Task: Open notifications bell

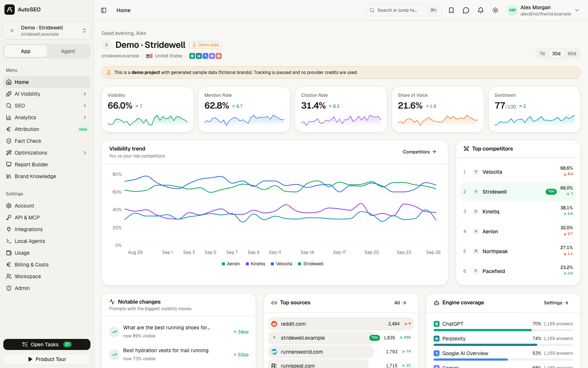Action: pos(481,10)
